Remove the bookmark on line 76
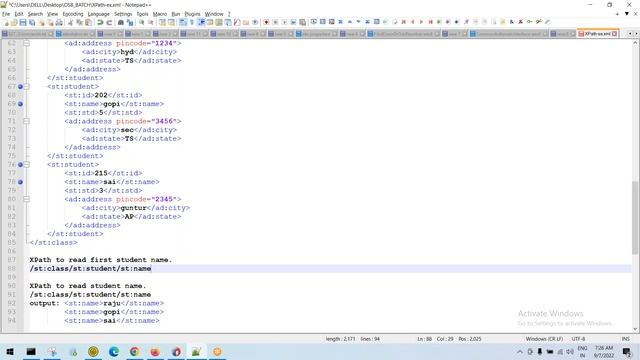The image size is (640, 360). click(x=20, y=164)
